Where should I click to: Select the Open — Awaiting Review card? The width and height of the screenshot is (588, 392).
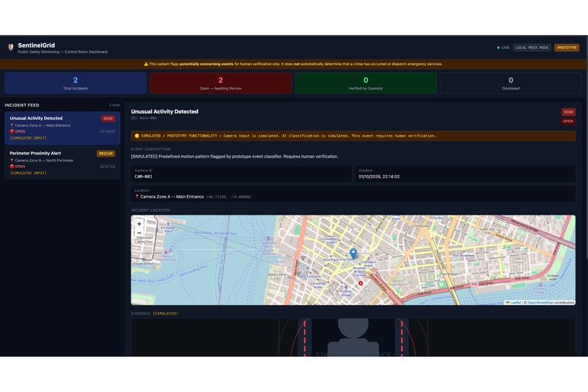tap(220, 83)
